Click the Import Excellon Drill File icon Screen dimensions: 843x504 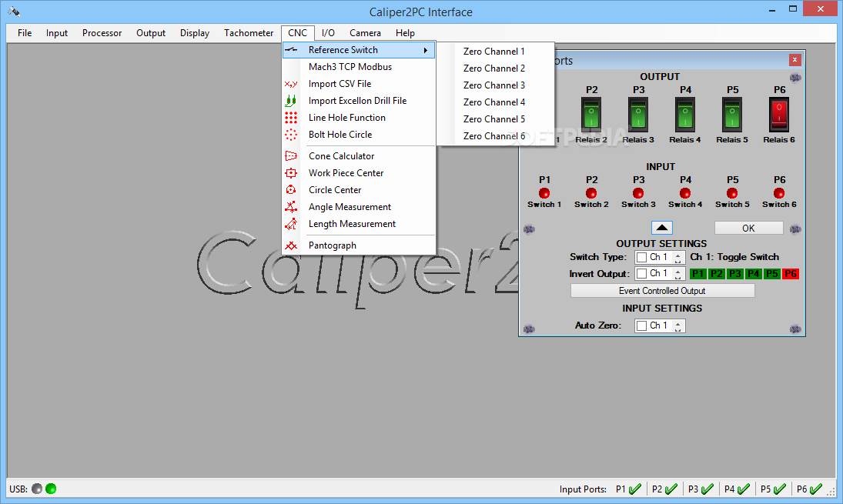pos(291,101)
